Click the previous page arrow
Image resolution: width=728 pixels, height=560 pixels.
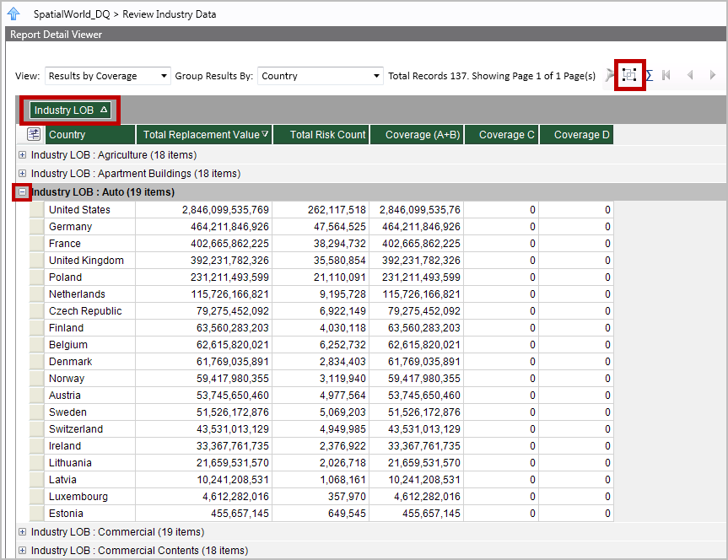(x=690, y=75)
